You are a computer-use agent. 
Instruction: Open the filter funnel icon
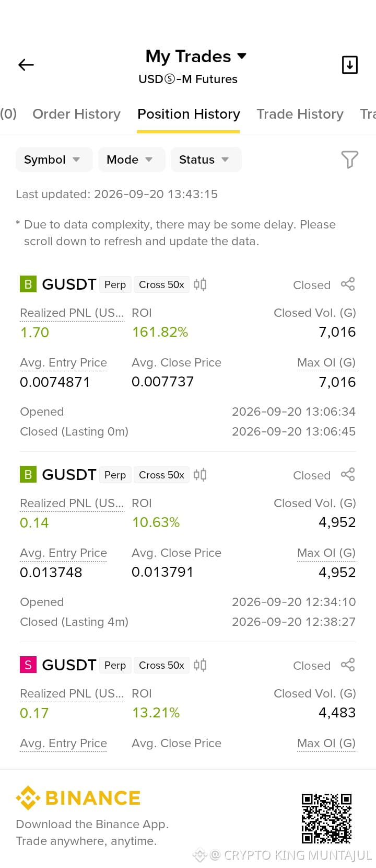pyautogui.click(x=349, y=159)
